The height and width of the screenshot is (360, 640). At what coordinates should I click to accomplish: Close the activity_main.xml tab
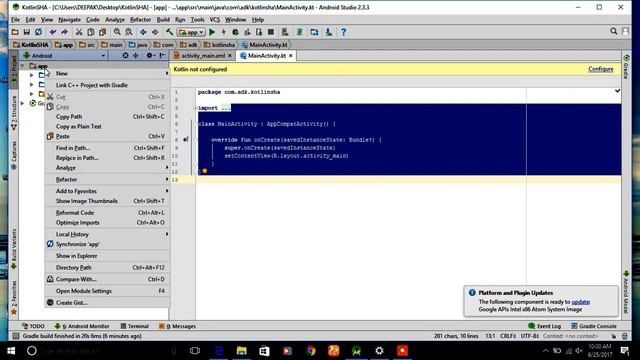230,56
